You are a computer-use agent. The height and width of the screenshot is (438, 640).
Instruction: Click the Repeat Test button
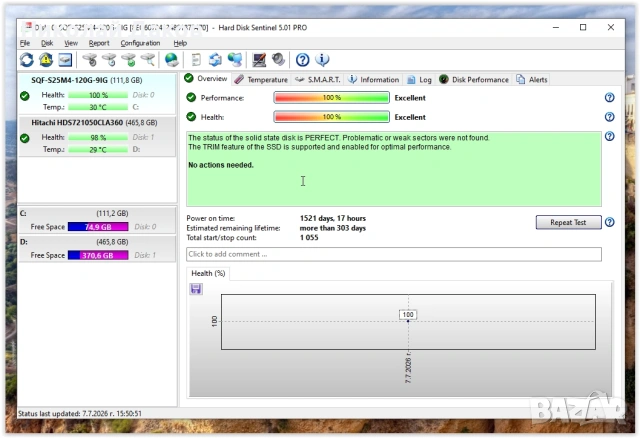click(x=568, y=222)
